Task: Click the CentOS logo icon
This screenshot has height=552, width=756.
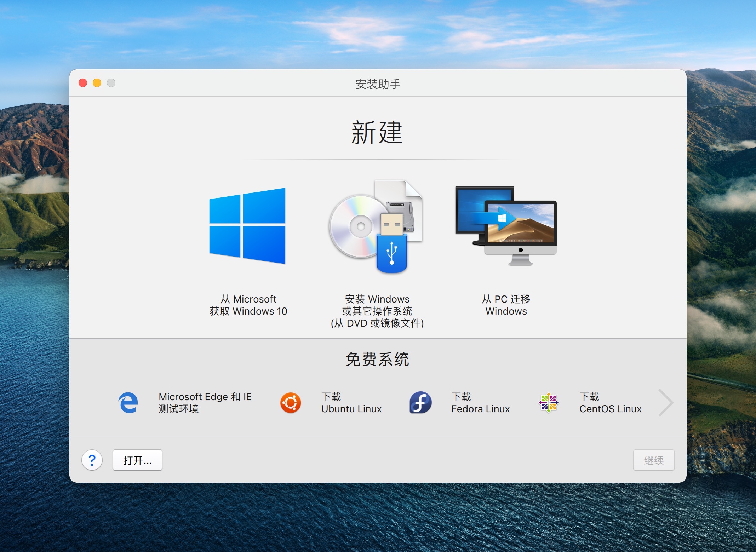Action: (549, 403)
